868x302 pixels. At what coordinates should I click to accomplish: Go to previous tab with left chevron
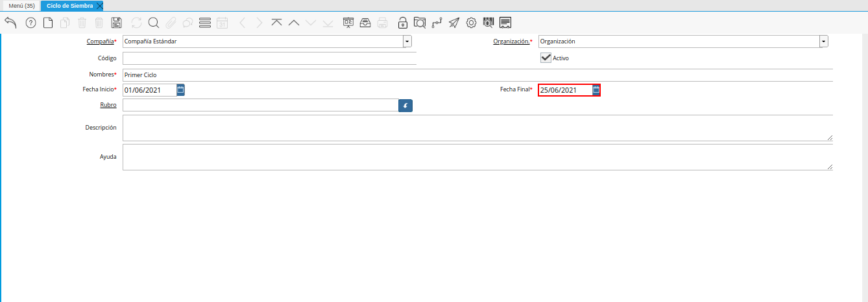click(242, 23)
